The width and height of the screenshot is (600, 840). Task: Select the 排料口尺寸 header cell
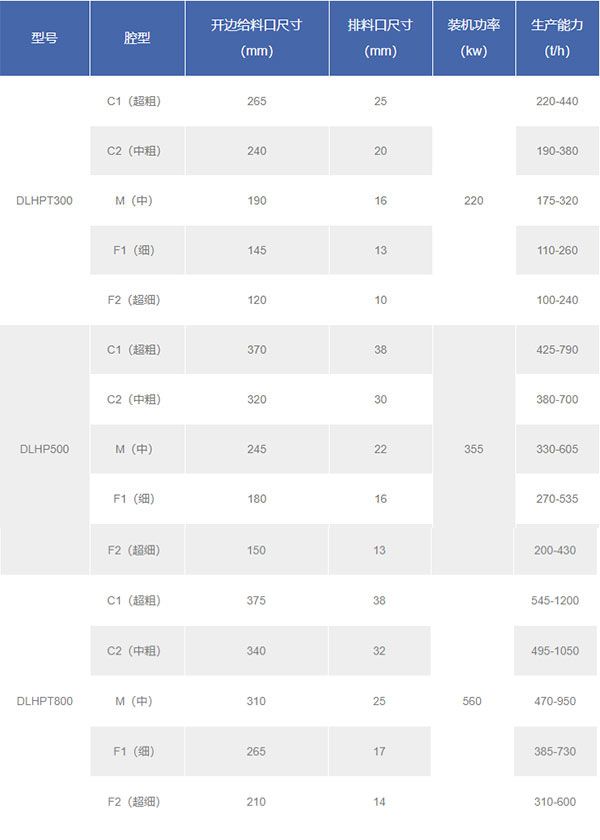point(380,38)
